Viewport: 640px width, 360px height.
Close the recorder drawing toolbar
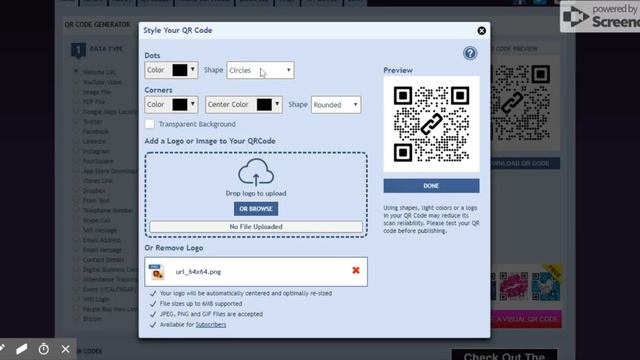(65, 349)
